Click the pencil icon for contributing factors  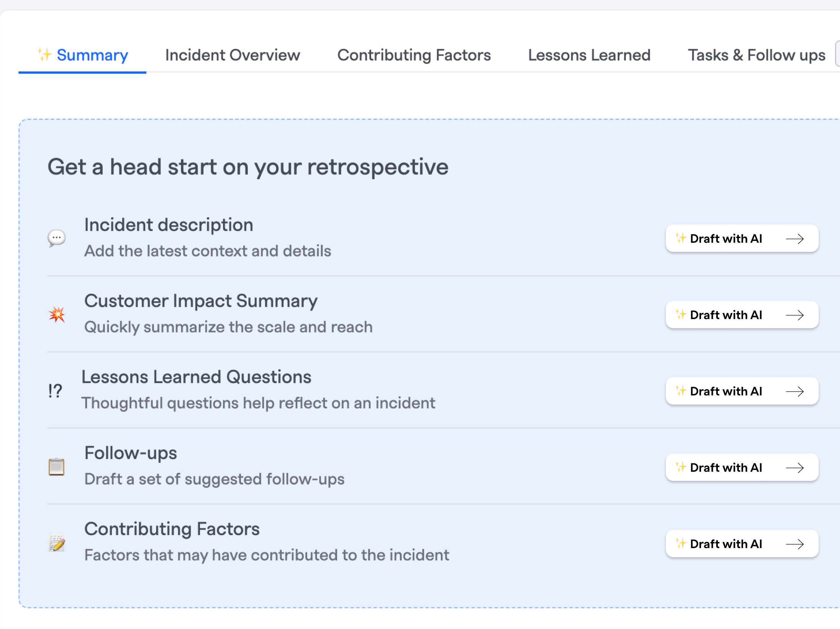click(57, 542)
